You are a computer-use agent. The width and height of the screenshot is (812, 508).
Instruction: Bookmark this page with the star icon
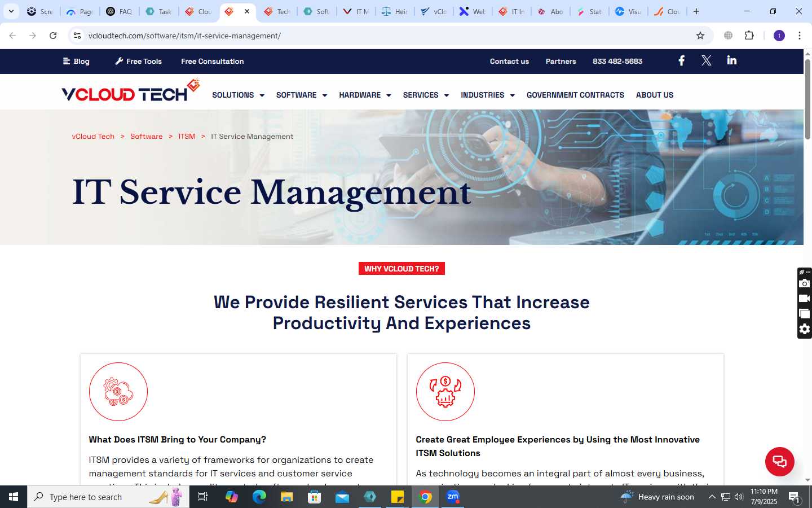pos(700,36)
